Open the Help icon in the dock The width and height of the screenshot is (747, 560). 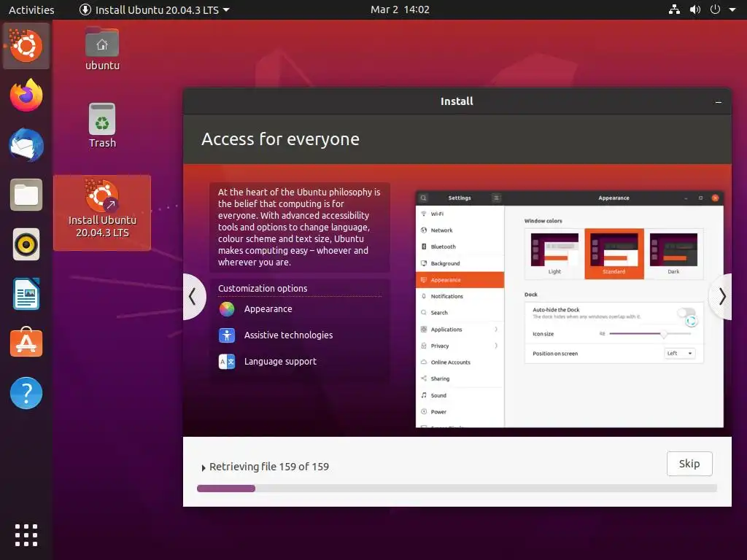(26, 393)
